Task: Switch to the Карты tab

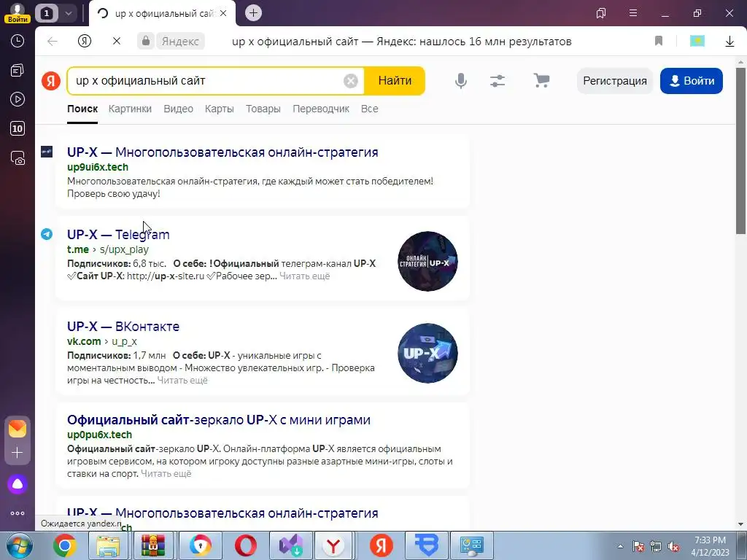Action: pyautogui.click(x=219, y=109)
